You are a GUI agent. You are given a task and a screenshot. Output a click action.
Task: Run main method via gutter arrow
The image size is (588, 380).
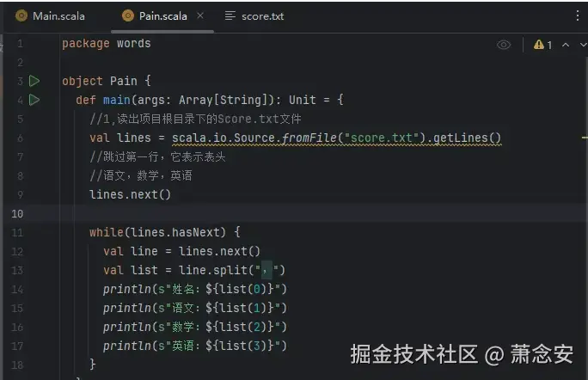pos(34,100)
